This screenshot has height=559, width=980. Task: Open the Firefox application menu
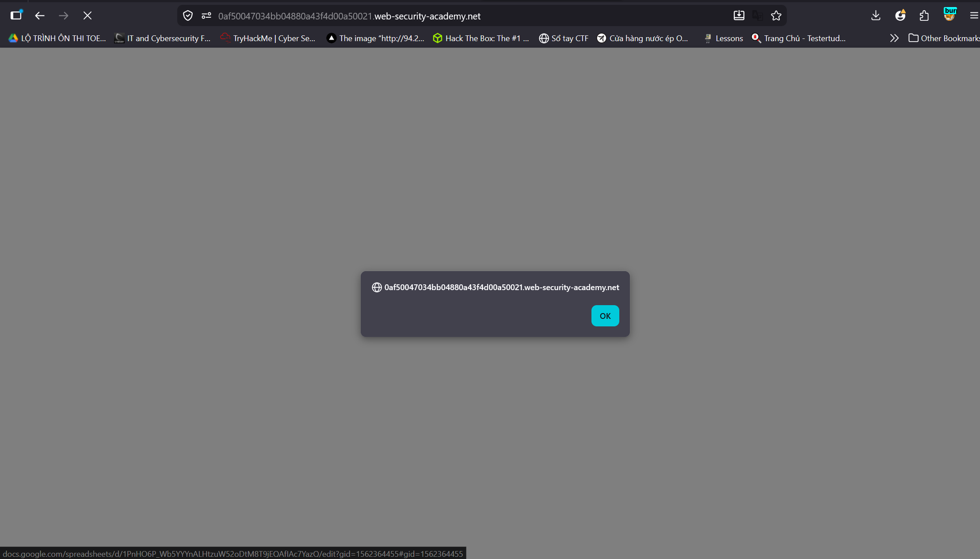tap(974, 16)
